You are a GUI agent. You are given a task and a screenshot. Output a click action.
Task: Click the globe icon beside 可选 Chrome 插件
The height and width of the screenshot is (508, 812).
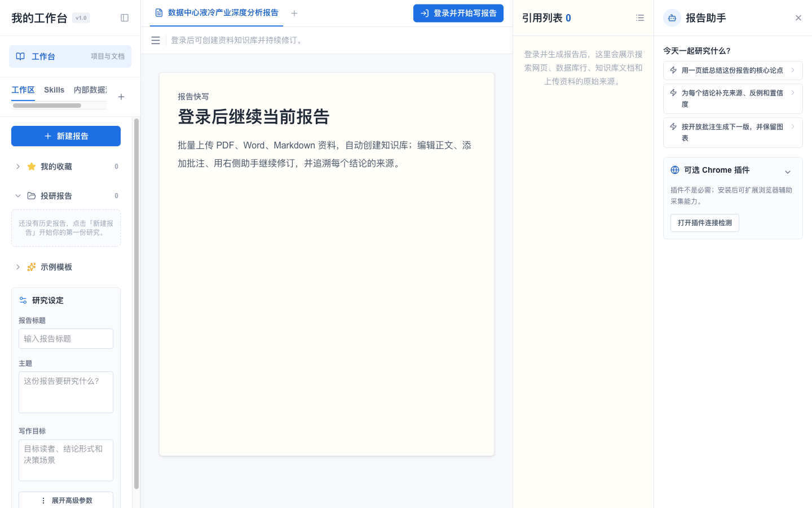pos(675,170)
